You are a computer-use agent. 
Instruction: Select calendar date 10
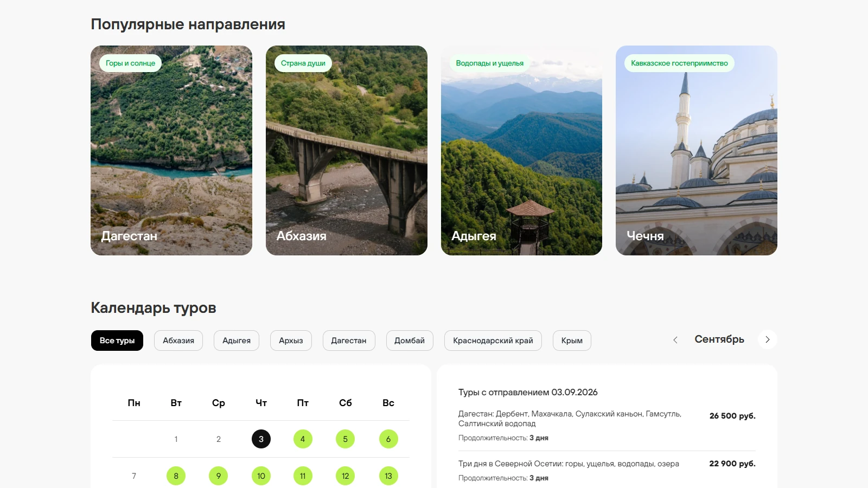[x=261, y=476]
